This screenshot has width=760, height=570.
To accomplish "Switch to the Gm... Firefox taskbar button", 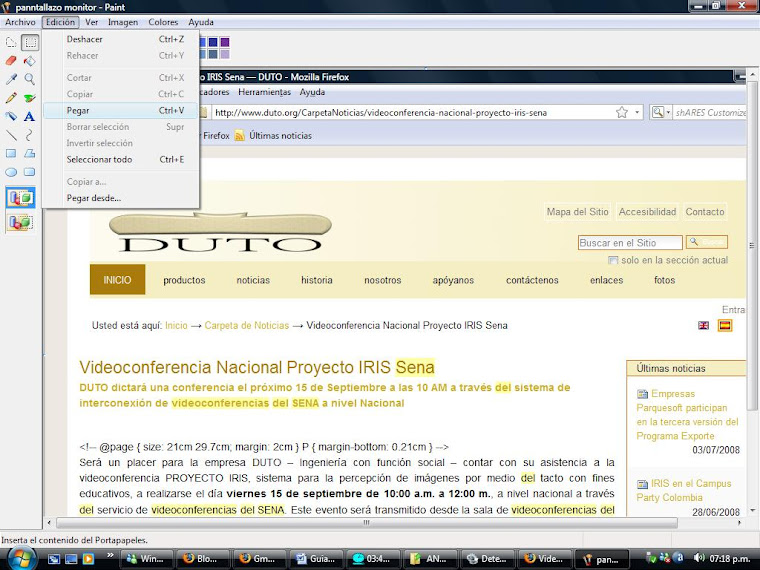I will [x=259, y=559].
